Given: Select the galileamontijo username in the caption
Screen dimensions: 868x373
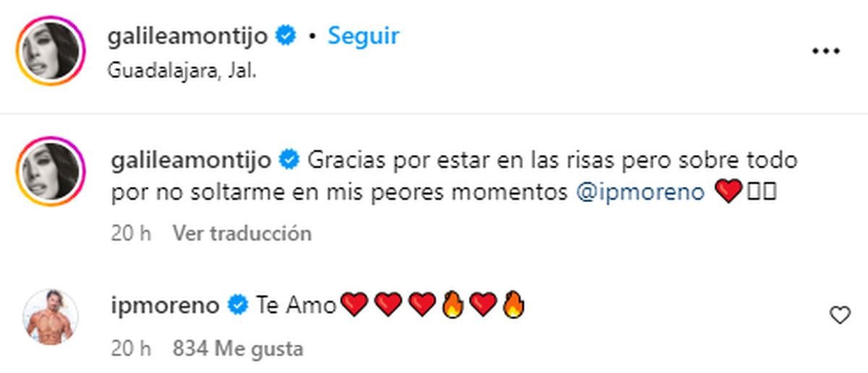Looking at the screenshot, I should [x=188, y=160].
